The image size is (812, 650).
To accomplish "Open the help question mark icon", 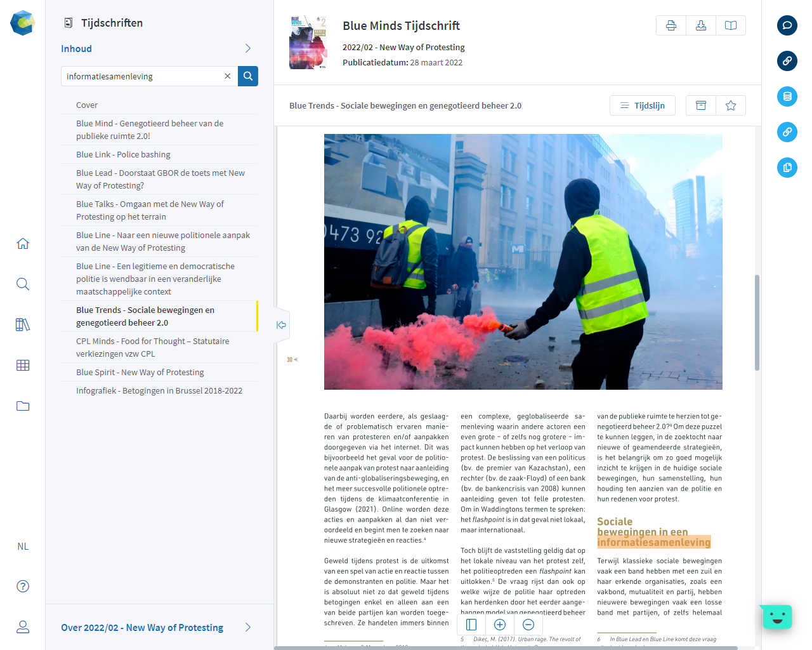I will pyautogui.click(x=23, y=587).
